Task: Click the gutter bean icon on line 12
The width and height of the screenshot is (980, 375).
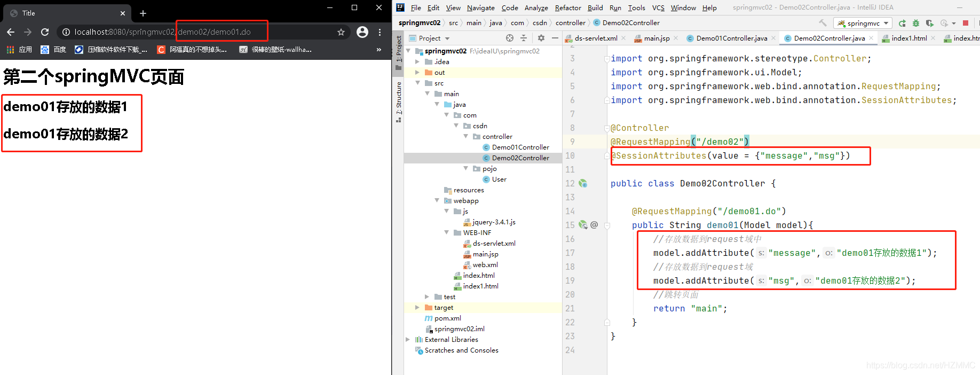Action: pos(583,183)
